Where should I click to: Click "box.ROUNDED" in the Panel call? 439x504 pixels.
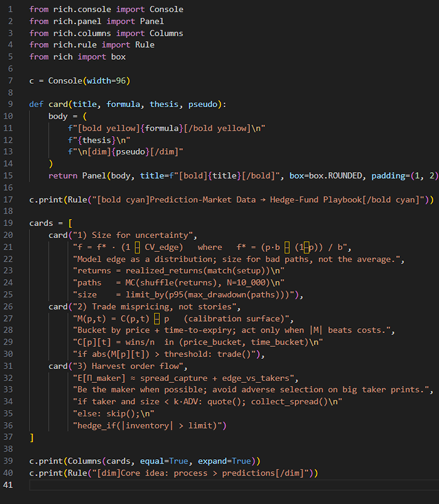(335, 176)
